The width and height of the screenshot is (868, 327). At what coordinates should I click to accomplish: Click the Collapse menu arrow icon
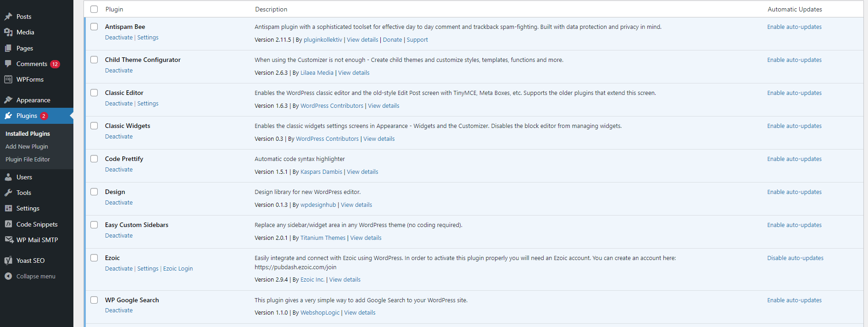tap(8, 276)
